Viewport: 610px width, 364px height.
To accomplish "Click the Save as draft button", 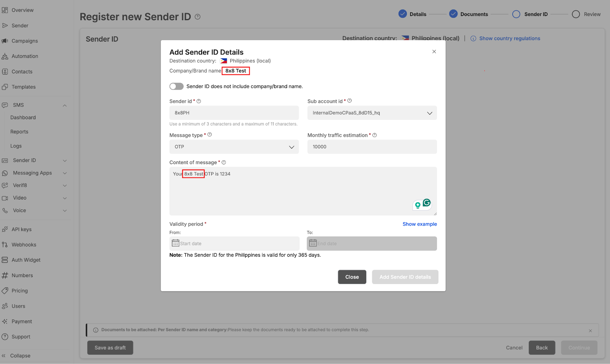I will click(x=110, y=348).
